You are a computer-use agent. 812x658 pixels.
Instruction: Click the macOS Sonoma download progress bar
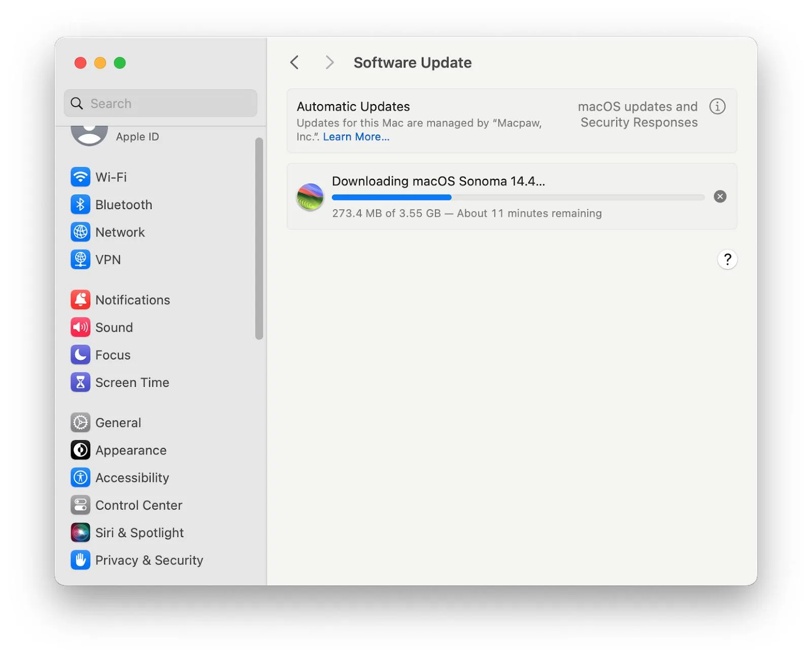click(x=518, y=197)
